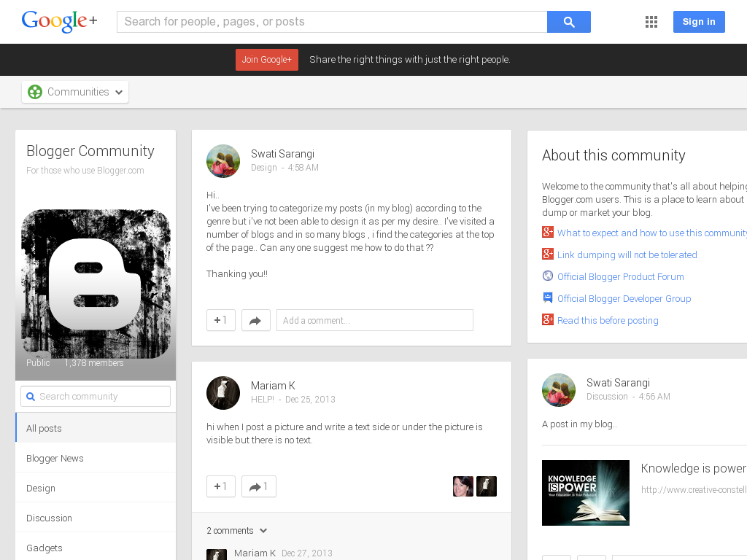The height and width of the screenshot is (560, 747).
Task: Click the blue search magnifier button
Action: tap(569, 22)
